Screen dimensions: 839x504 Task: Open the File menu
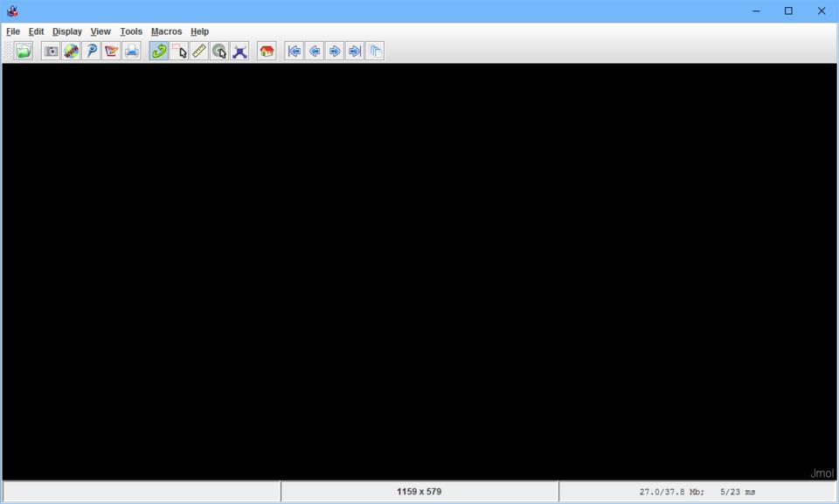[x=13, y=31]
